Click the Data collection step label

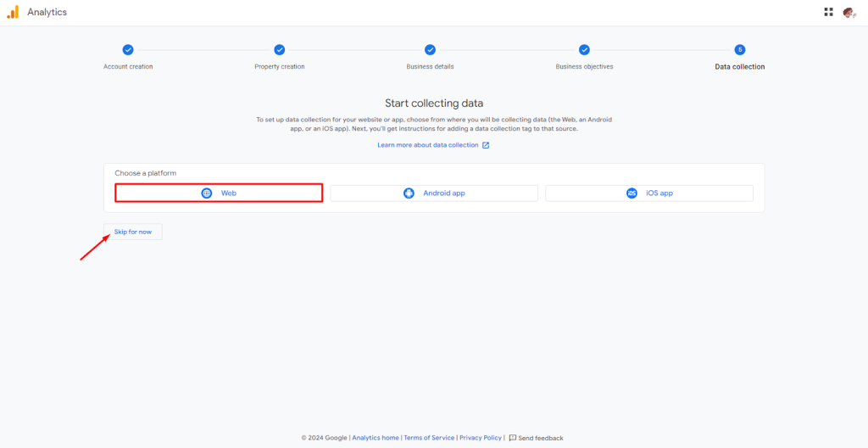(739, 66)
